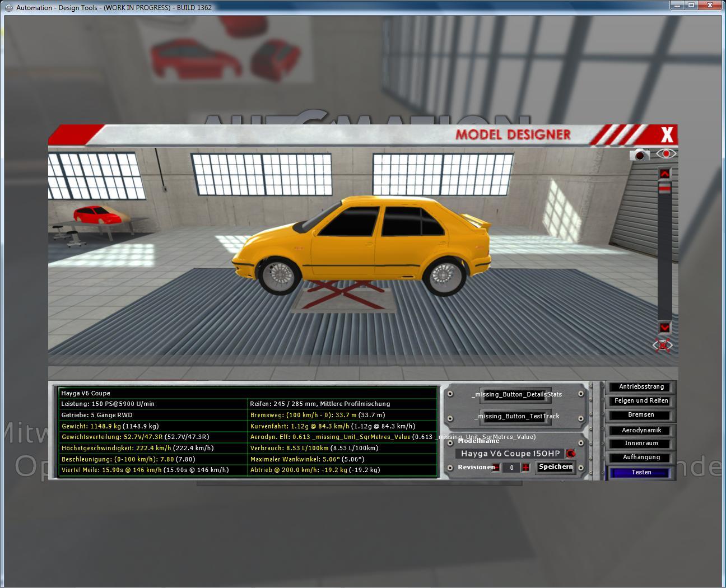Screen dimensions: 726x588
Task: Open the Felgen und Reifen tab
Action: (x=641, y=401)
